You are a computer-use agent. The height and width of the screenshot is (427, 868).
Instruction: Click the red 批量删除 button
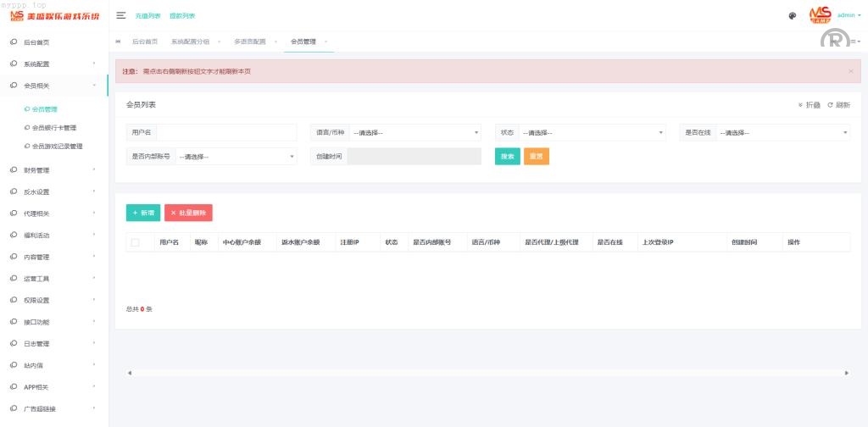pos(188,213)
